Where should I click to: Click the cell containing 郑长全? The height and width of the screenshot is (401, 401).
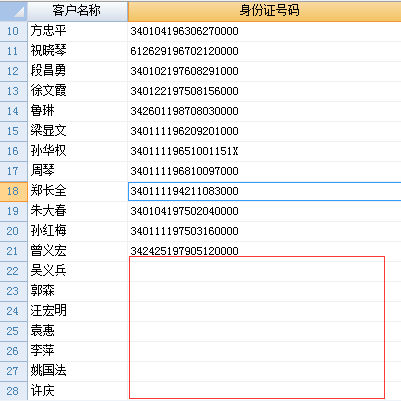click(x=77, y=191)
